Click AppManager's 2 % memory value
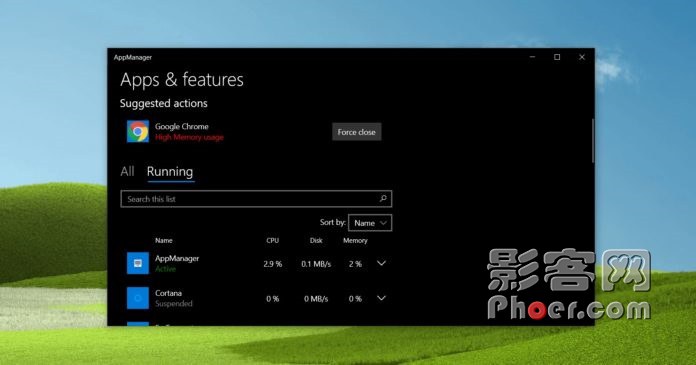 pyautogui.click(x=355, y=264)
